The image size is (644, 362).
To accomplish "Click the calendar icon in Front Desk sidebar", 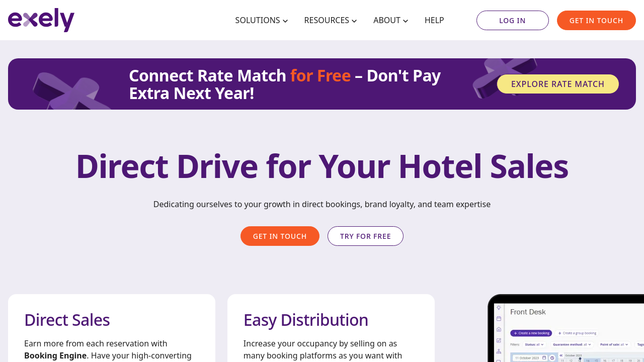I will point(499,319).
